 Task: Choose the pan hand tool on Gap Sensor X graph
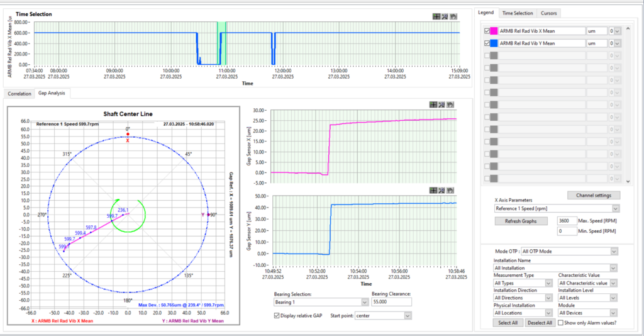450,104
